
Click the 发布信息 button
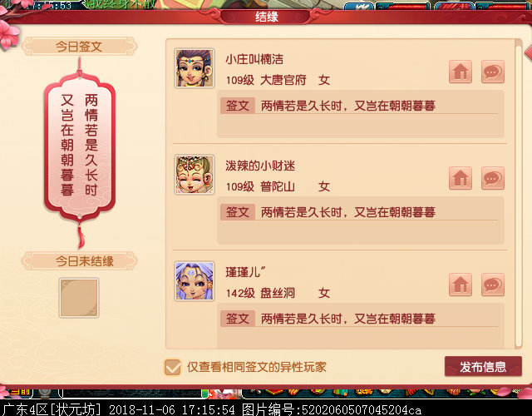[483, 366]
